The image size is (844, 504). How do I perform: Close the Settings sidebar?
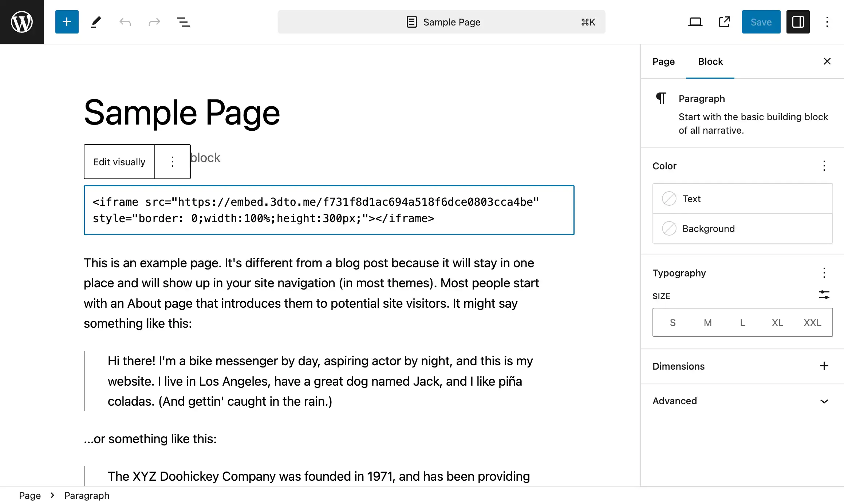(827, 61)
